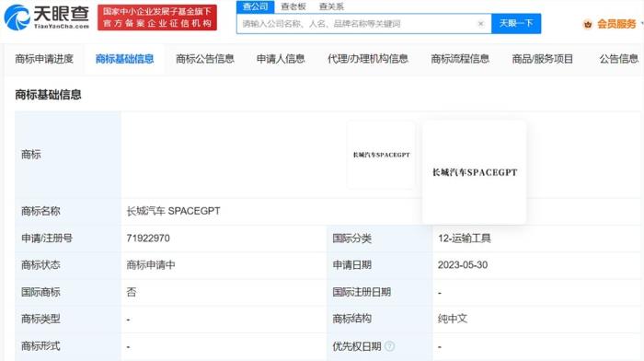Viewport: 644px width, 361px height.
Task: Select the 查公司 search tab
Action: [x=255, y=6]
